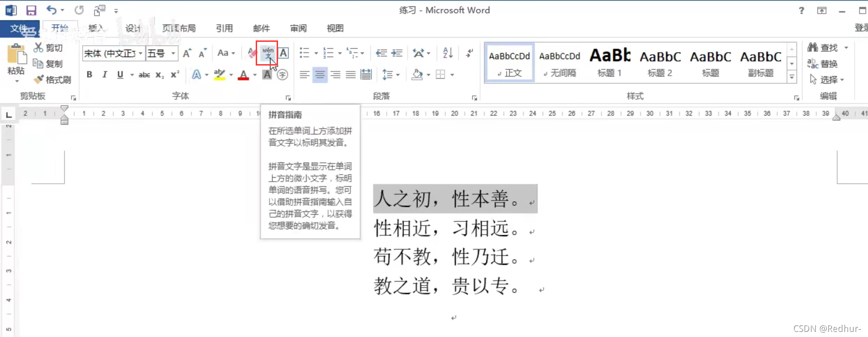
Task: Apply the 标题 1 heading style
Action: [610, 63]
